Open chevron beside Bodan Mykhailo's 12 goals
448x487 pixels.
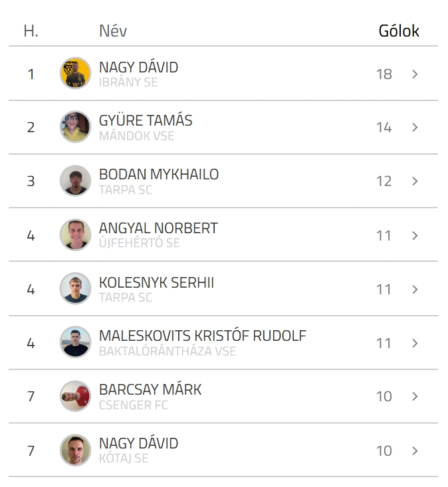click(x=415, y=181)
